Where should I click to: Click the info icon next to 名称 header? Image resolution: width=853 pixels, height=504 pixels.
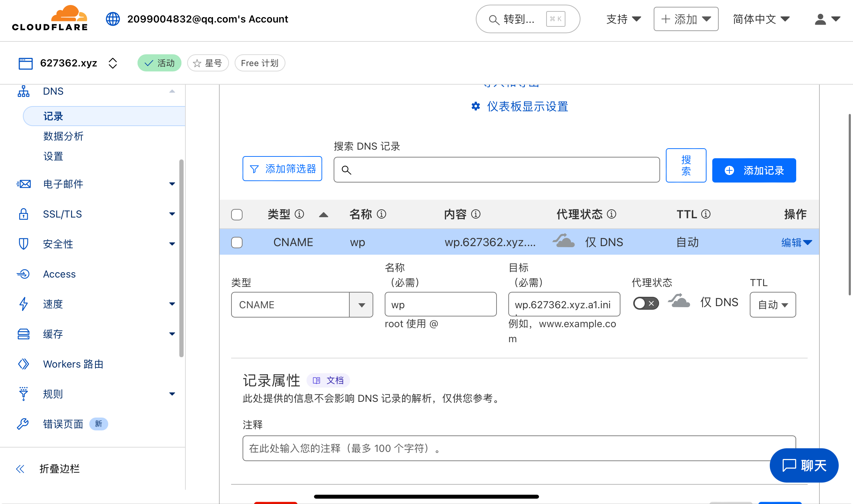381,214
